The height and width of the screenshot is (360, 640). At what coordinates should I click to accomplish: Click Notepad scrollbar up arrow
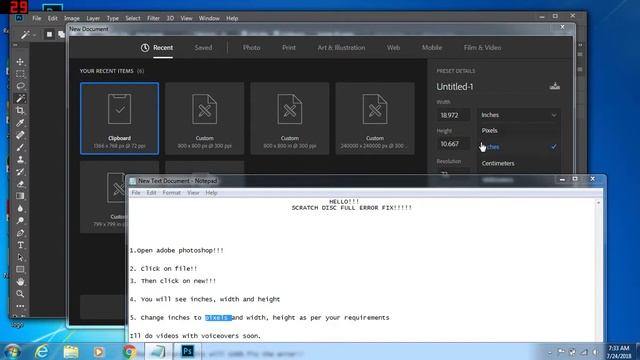pyautogui.click(x=598, y=202)
